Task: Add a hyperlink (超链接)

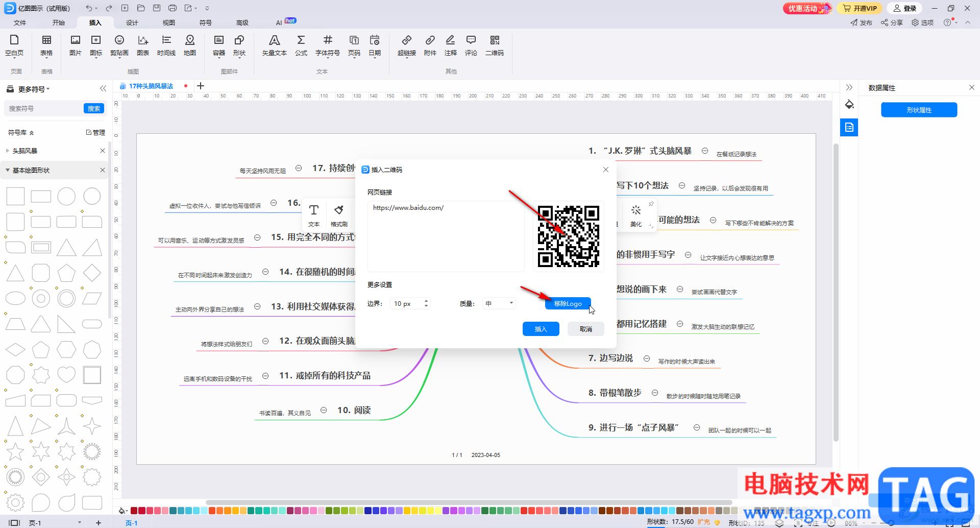Action: tap(407, 45)
